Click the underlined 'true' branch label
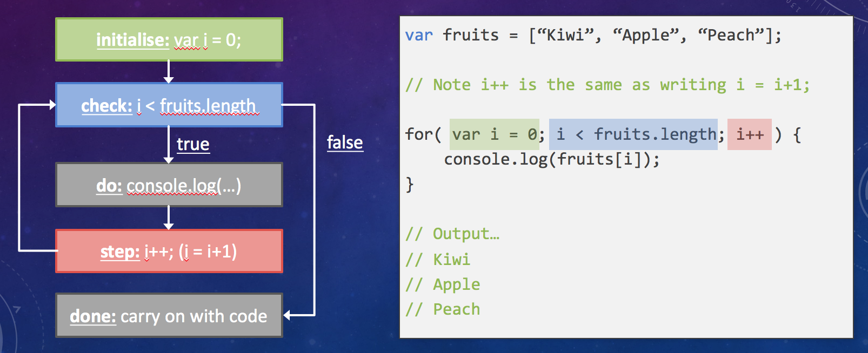Screen dimensions: 868x353 click(193, 144)
